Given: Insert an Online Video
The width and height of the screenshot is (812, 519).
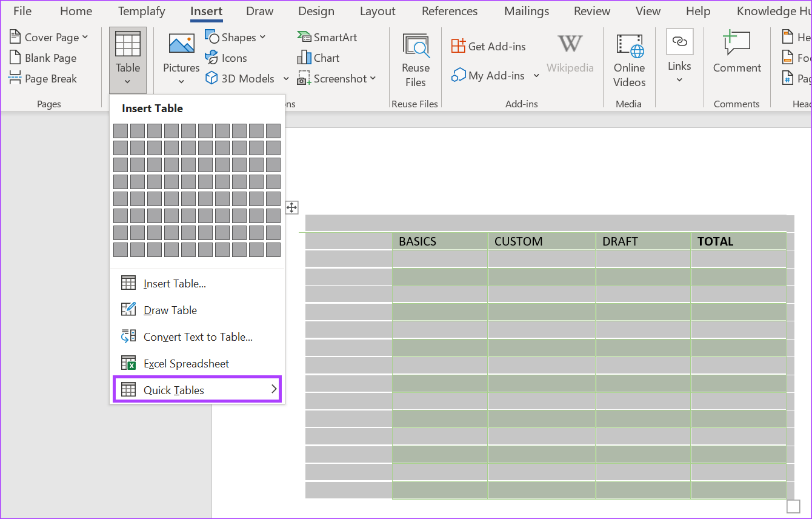Looking at the screenshot, I should coord(629,61).
